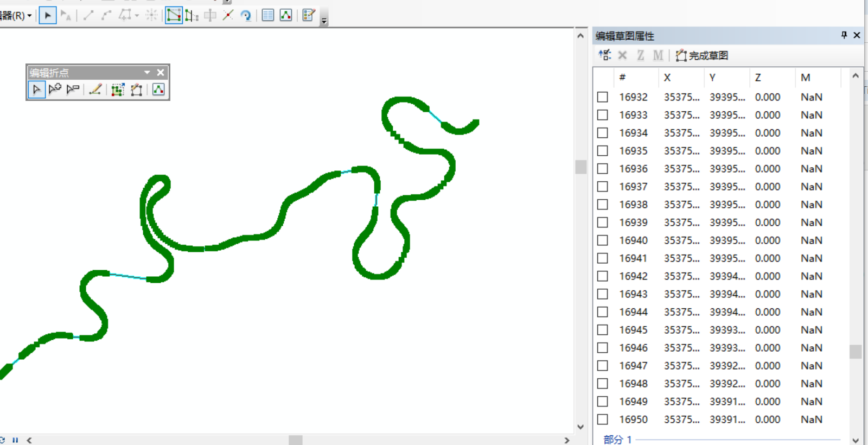This screenshot has width=868, height=445.
Task: Click the Continue Feature pencil tool
Action: [x=95, y=90]
